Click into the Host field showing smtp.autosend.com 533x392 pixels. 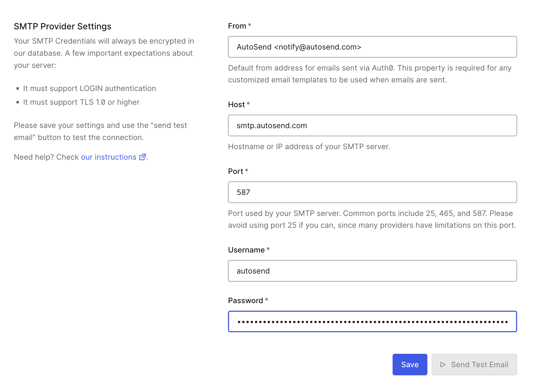(372, 125)
